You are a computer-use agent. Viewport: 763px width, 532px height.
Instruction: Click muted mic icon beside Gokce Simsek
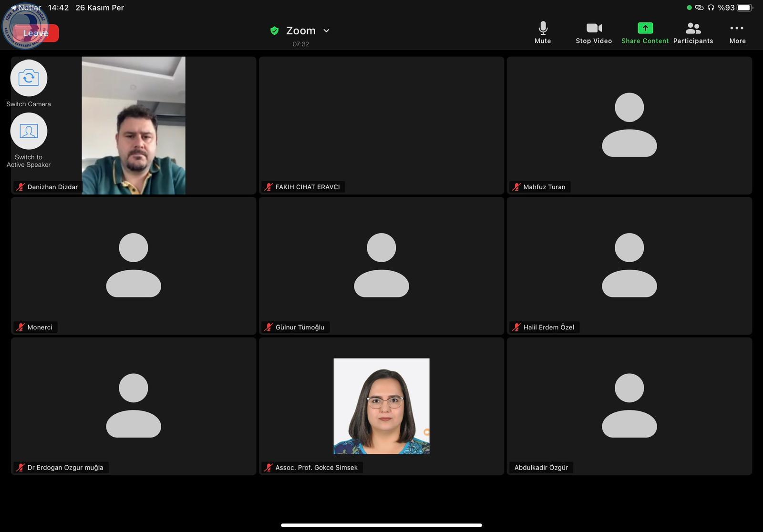tap(268, 468)
